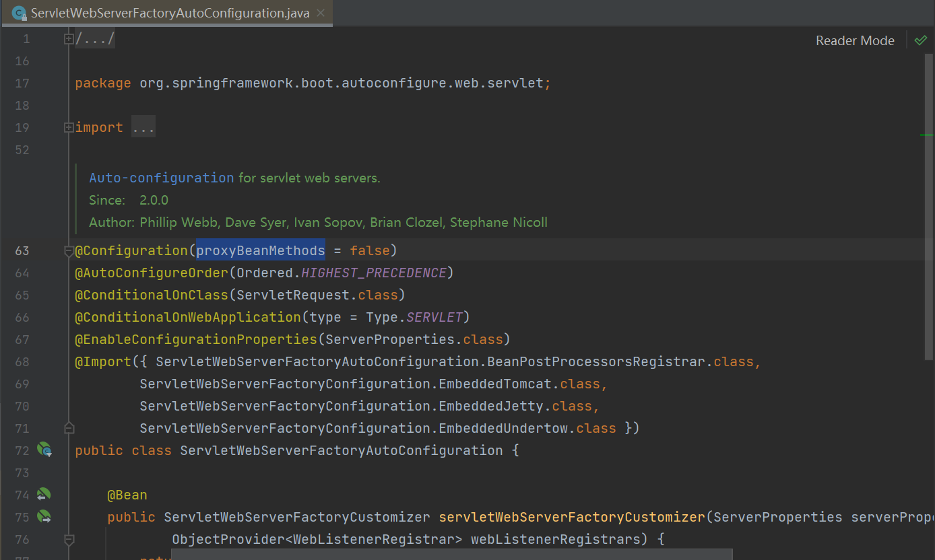This screenshot has width=935, height=560.
Task: Open the Auto-configuration link in the doc comment
Action: 162,178
